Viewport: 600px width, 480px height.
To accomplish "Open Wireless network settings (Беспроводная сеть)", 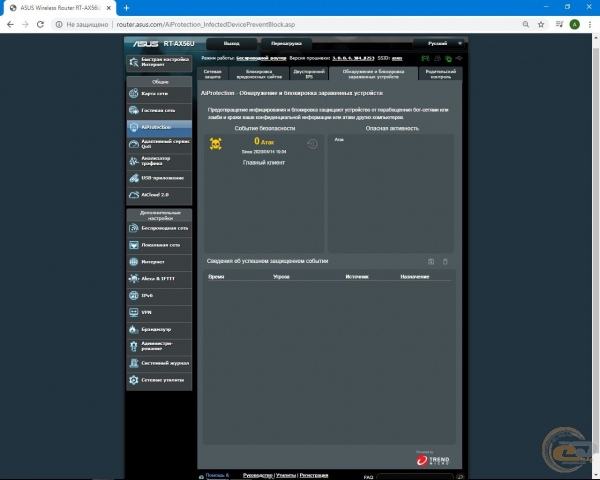I will tap(159, 228).
